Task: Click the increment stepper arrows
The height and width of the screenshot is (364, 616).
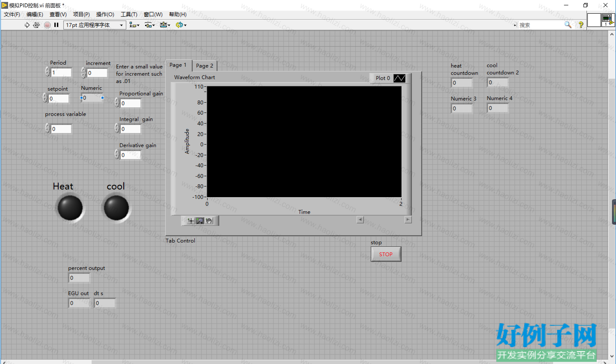Action: [83, 73]
